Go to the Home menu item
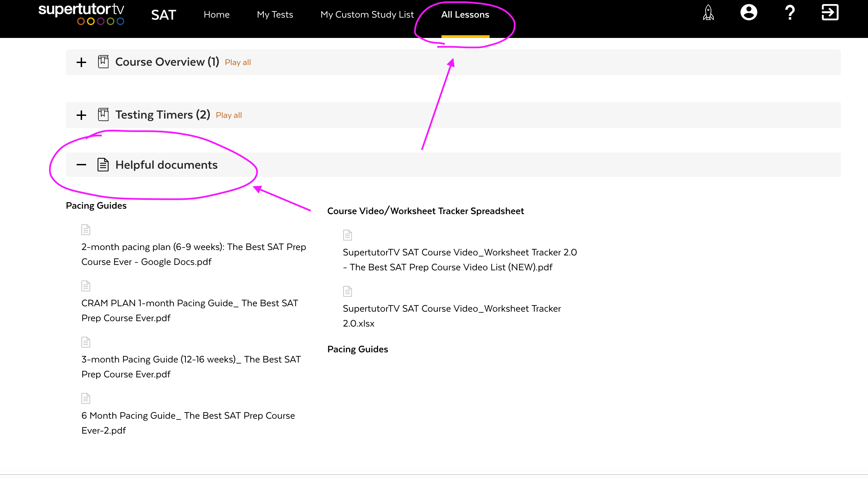This screenshot has width=868, height=479. click(216, 15)
